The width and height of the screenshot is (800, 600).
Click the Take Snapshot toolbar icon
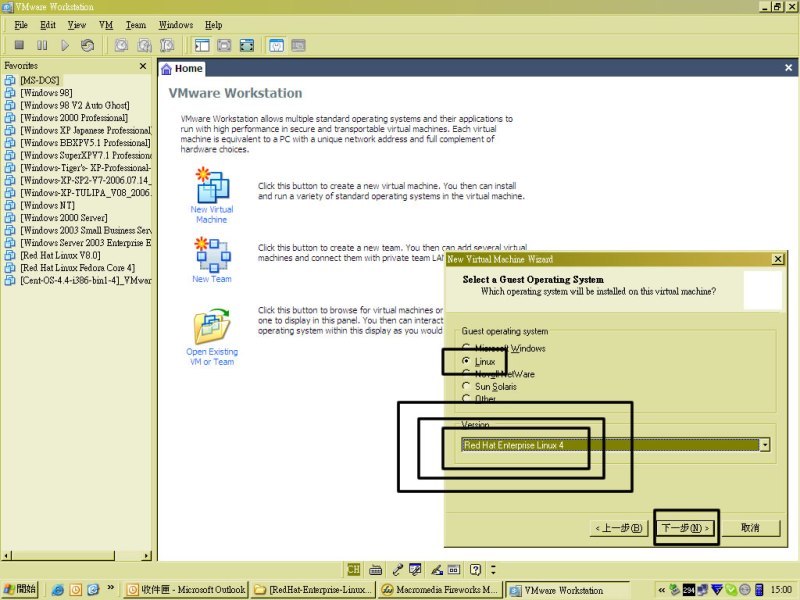[x=121, y=45]
